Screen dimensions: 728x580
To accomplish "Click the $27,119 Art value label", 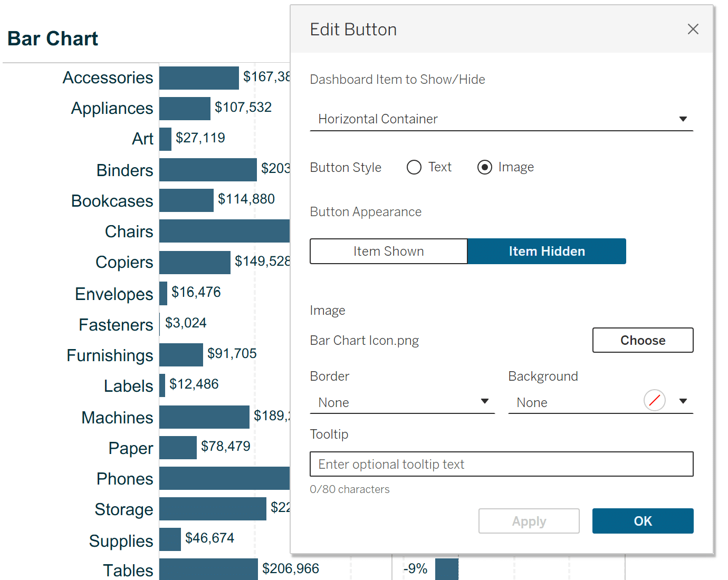I will 200,138.
